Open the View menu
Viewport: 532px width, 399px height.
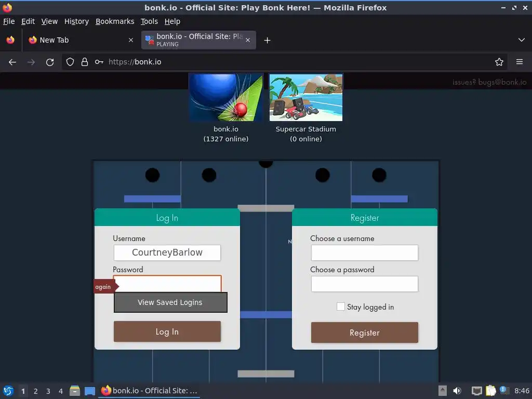point(49,21)
